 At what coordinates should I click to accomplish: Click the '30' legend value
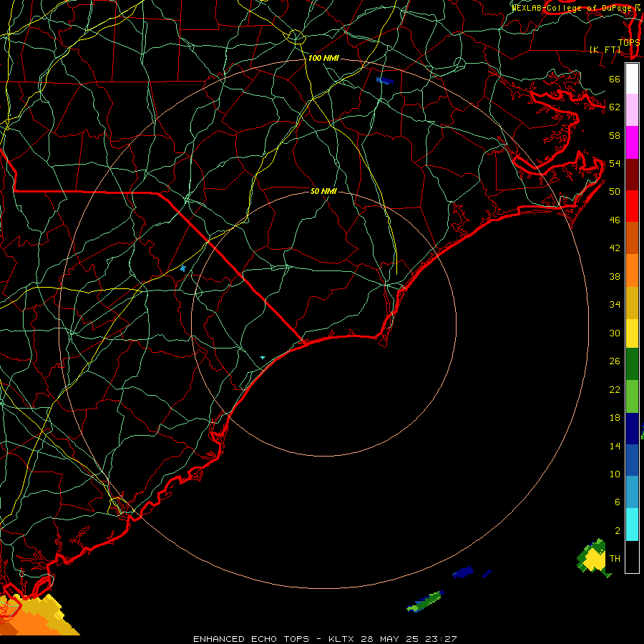[x=615, y=333]
